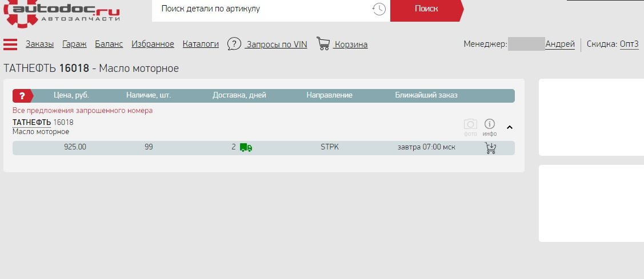Click the VIN requests question mark icon
The height and width of the screenshot is (279, 644).
tap(234, 43)
